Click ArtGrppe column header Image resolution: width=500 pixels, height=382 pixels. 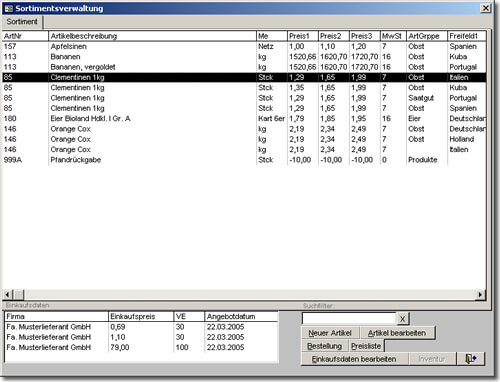[x=427, y=36]
